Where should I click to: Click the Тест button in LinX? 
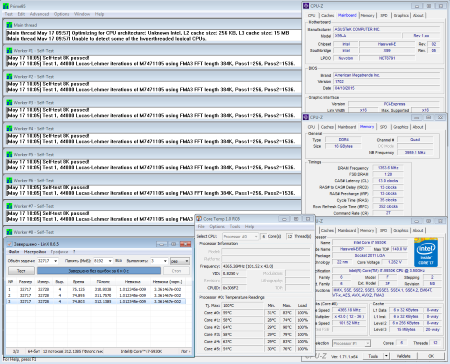pyautogui.click(x=21, y=271)
